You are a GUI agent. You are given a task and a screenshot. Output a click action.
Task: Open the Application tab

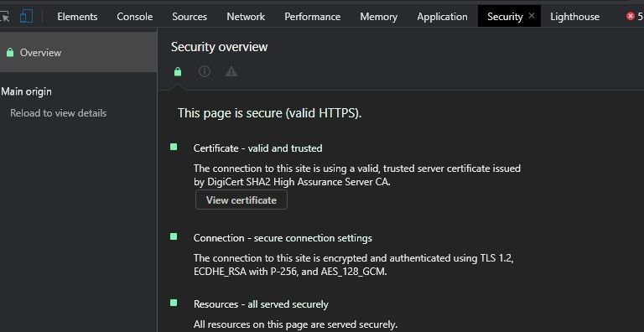[442, 17]
